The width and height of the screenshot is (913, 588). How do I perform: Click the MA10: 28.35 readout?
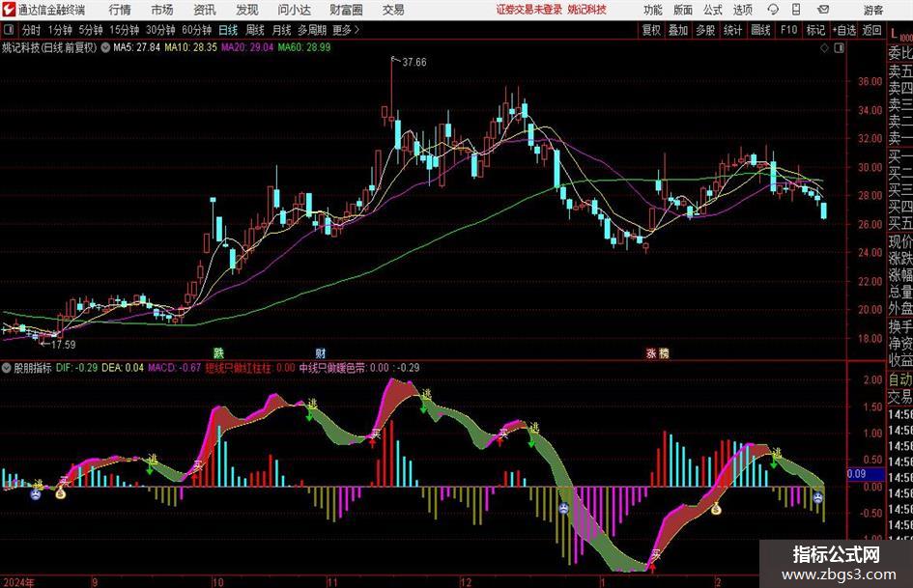point(190,47)
